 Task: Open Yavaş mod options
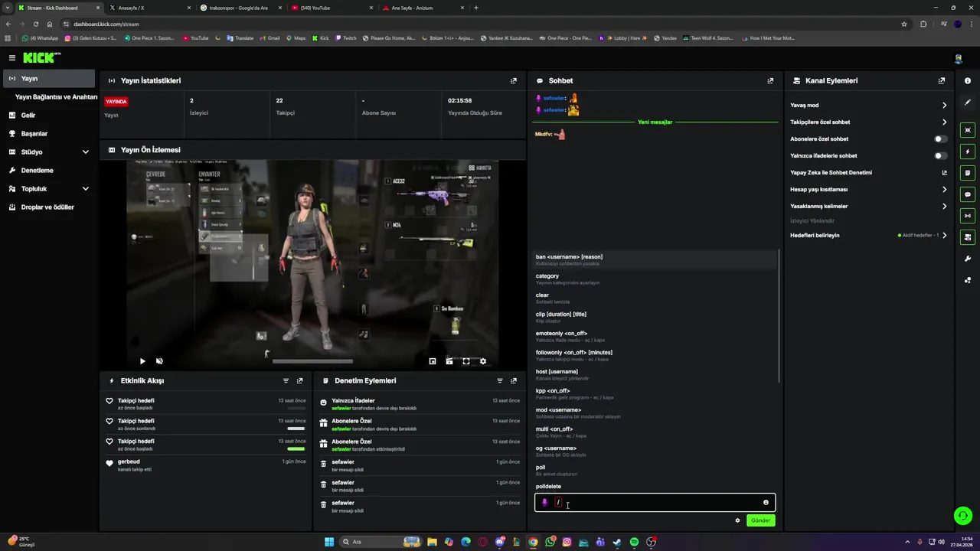pyautogui.click(x=868, y=106)
